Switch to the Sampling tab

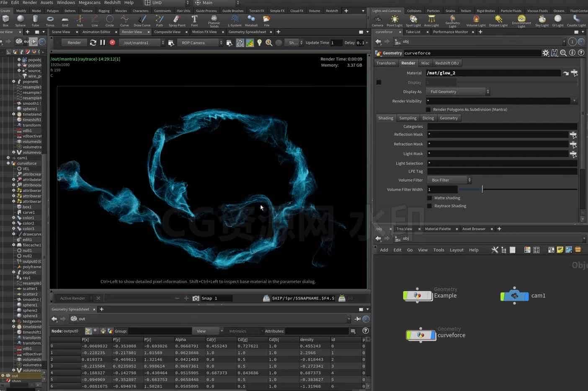(408, 118)
